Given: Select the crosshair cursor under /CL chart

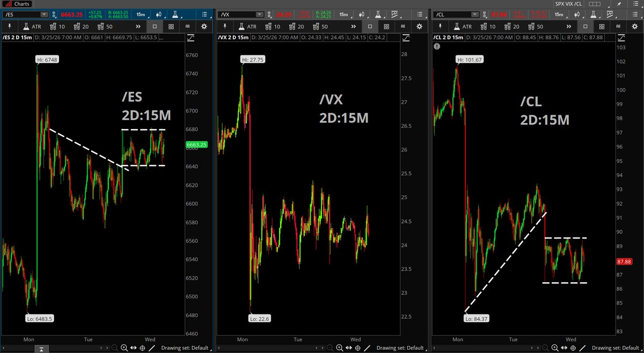Looking at the screenshot, I should (573, 348).
